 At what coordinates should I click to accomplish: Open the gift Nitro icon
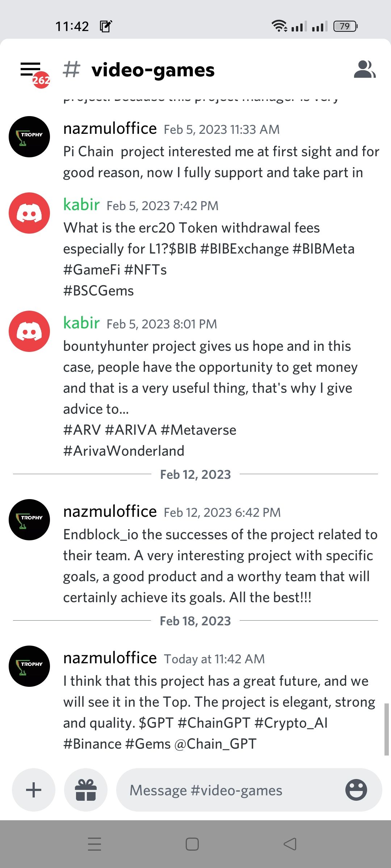[x=86, y=790]
